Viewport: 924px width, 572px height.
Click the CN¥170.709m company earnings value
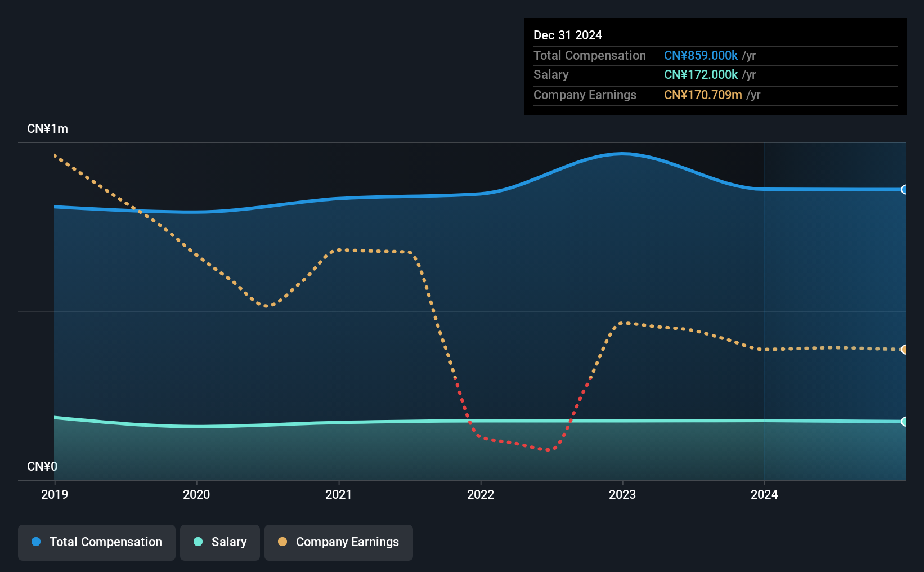click(703, 95)
